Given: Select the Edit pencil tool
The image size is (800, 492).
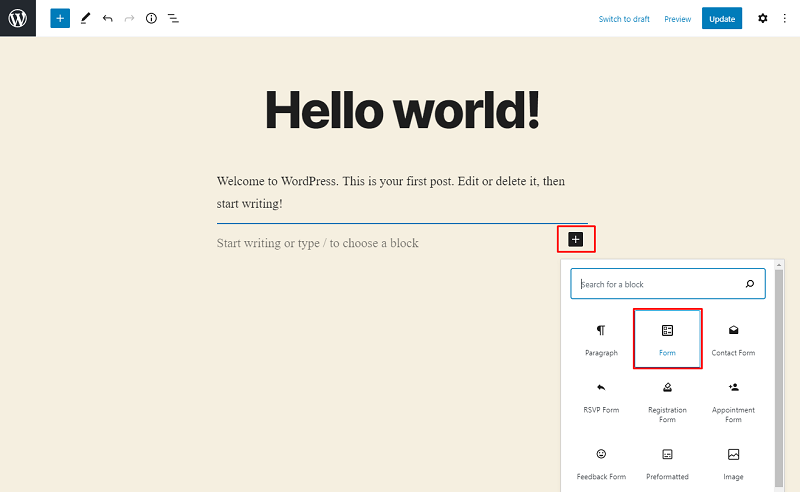Looking at the screenshot, I should 85,18.
